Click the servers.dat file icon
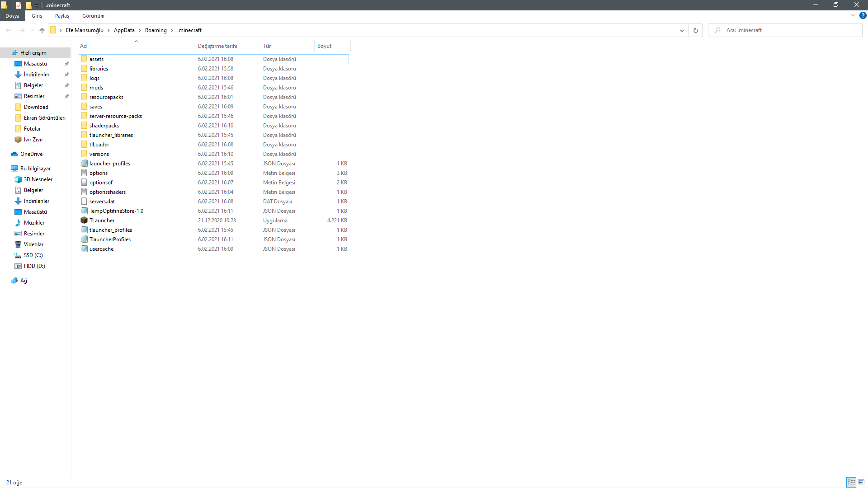This screenshot has height=488, width=868. [x=84, y=202]
